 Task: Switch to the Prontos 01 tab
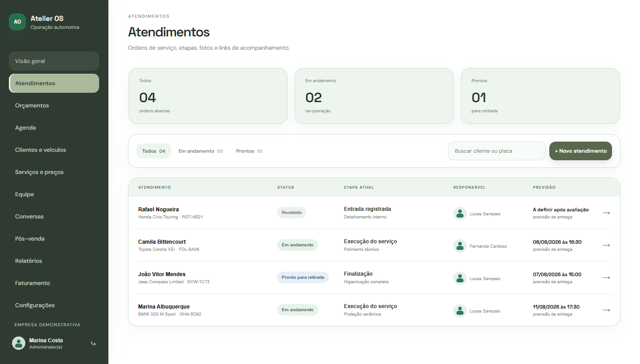[249, 151]
